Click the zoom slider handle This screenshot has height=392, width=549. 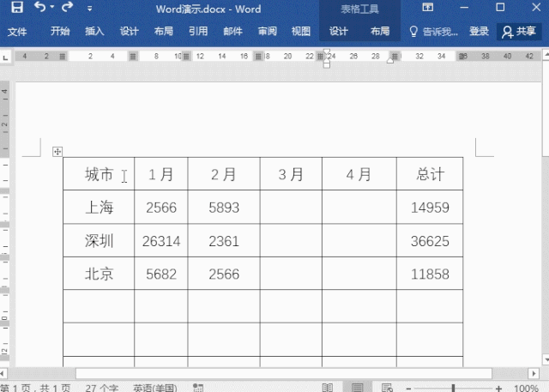pos(453,388)
